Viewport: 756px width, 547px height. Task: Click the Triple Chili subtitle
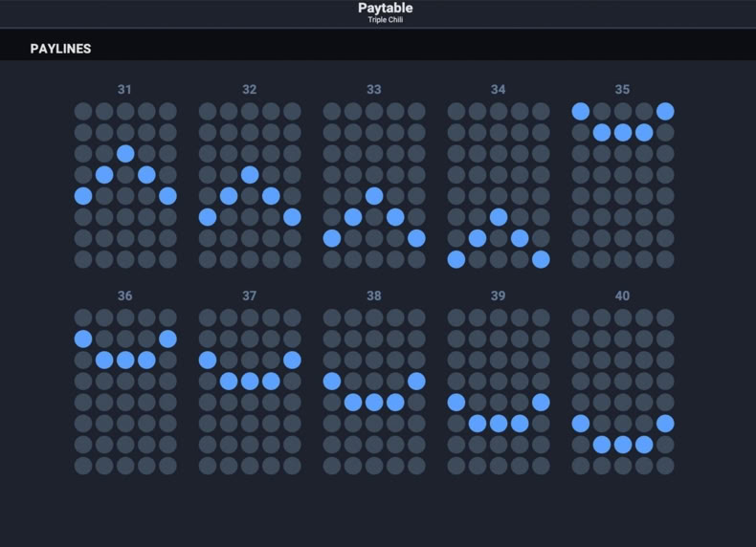click(x=386, y=20)
